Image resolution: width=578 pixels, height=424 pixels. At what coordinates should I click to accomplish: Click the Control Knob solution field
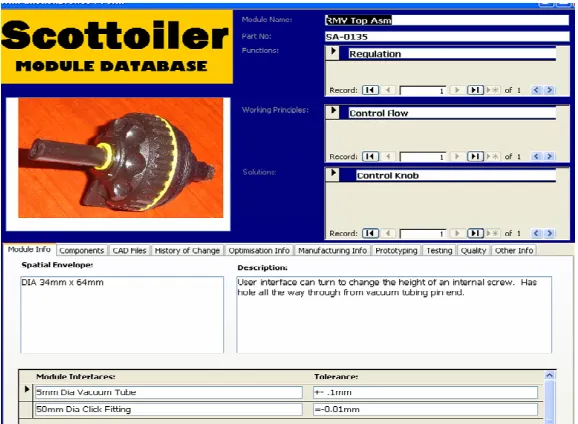click(x=456, y=175)
